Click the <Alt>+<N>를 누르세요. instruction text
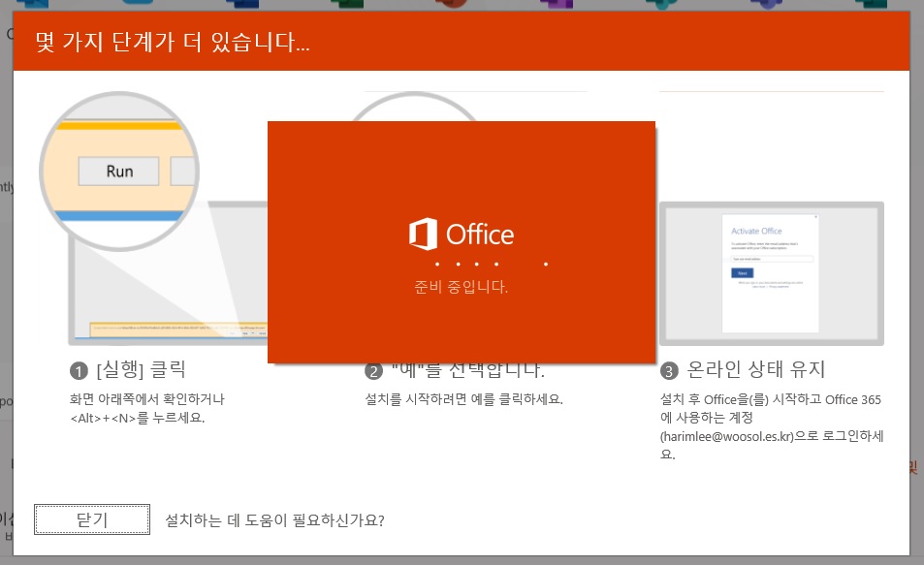Screen dimensions: 924x565 point(138,418)
